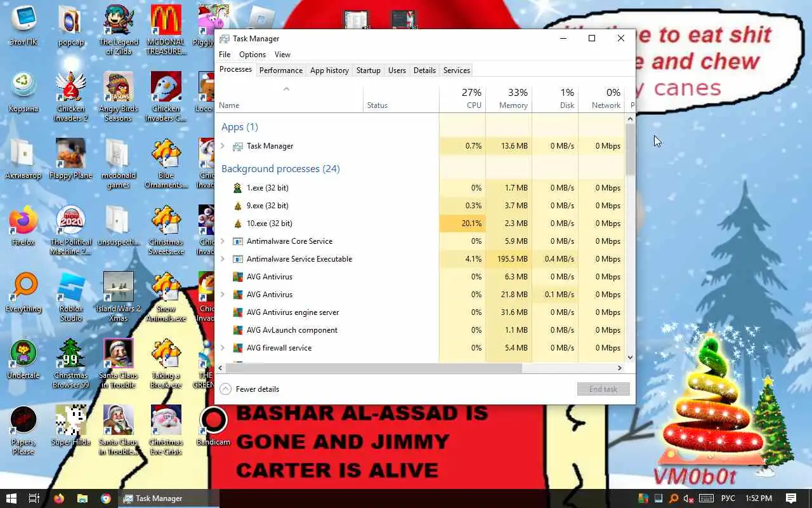
Task: Select the Bandicam desktop icon
Action: pyautogui.click(x=213, y=426)
